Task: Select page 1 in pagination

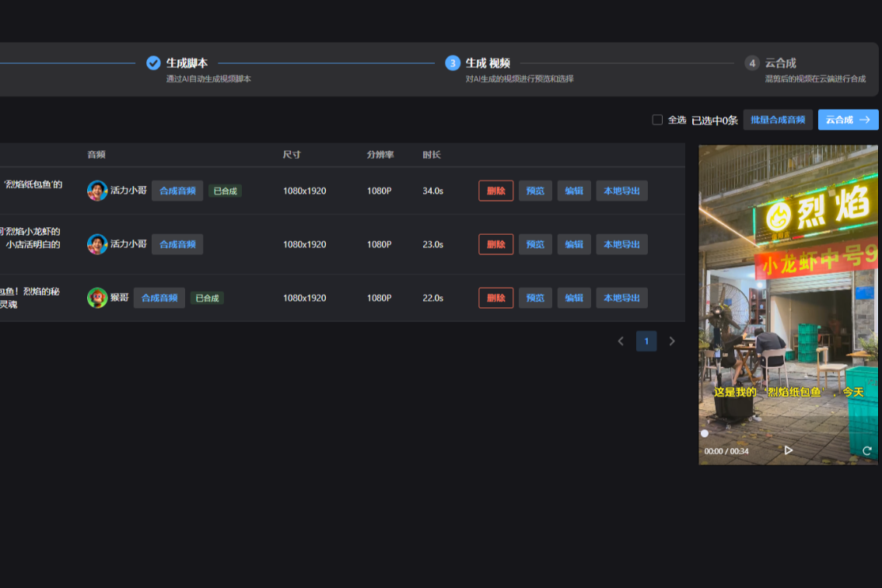Action: [646, 341]
